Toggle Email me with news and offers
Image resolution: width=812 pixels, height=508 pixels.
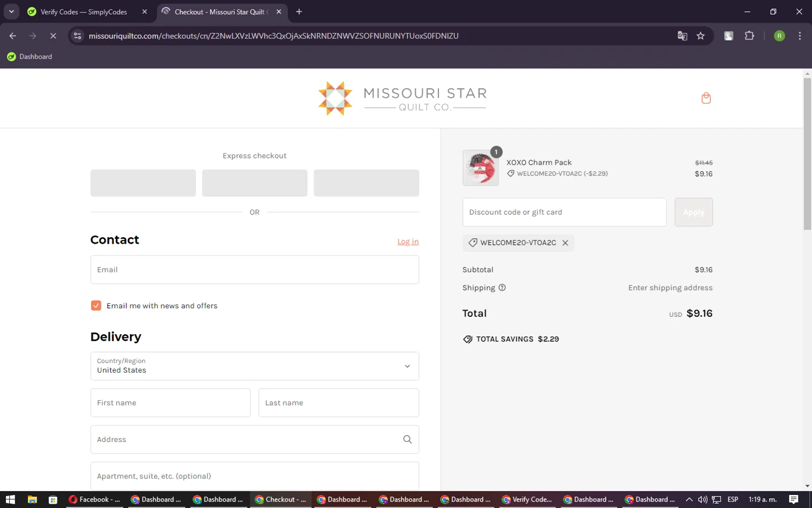tap(96, 305)
